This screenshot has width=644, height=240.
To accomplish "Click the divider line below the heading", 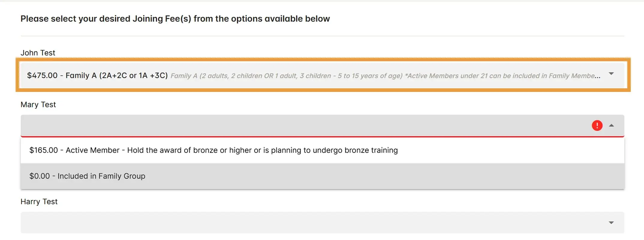I will coord(322,36).
